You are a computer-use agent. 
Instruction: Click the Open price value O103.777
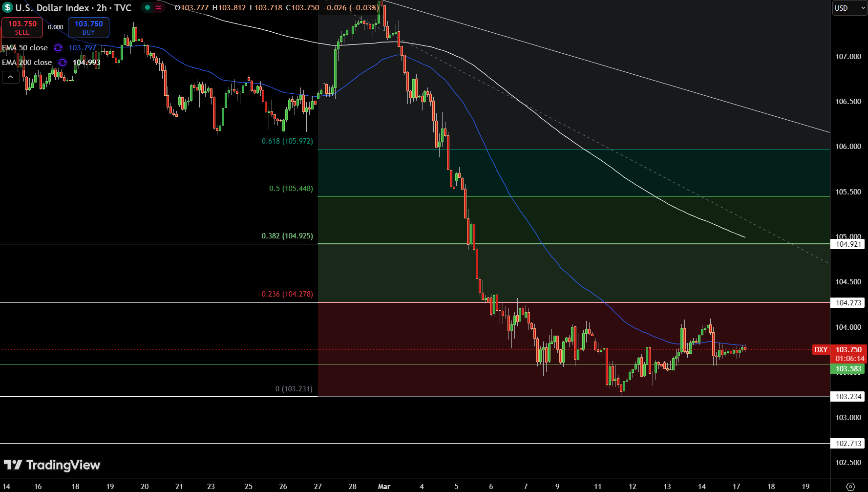(x=192, y=8)
